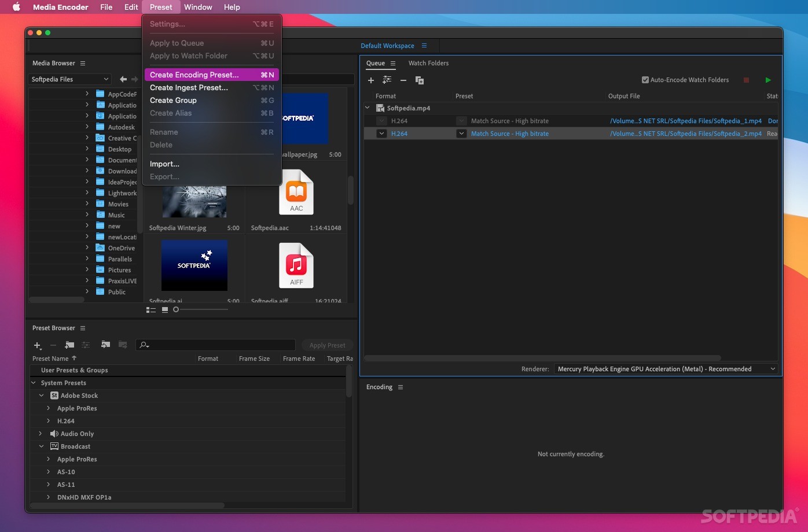
Task: Duplicate the selected queue item
Action: pos(419,80)
